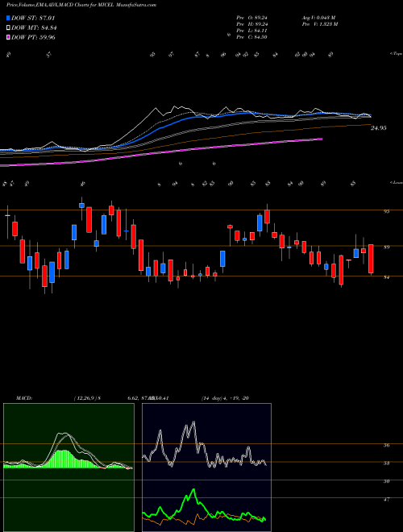Select the 'DOW PT: 59.96' legend label
Viewport: 403px width, 532px height.
coord(33,37)
